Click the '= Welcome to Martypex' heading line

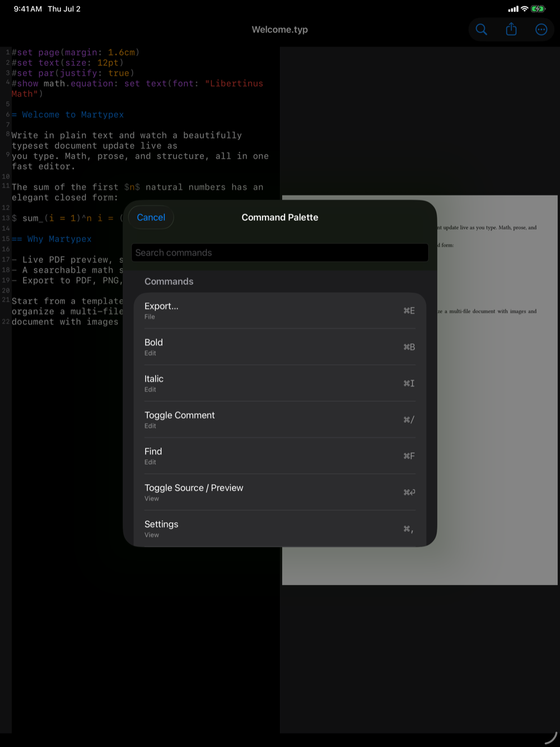click(x=68, y=115)
